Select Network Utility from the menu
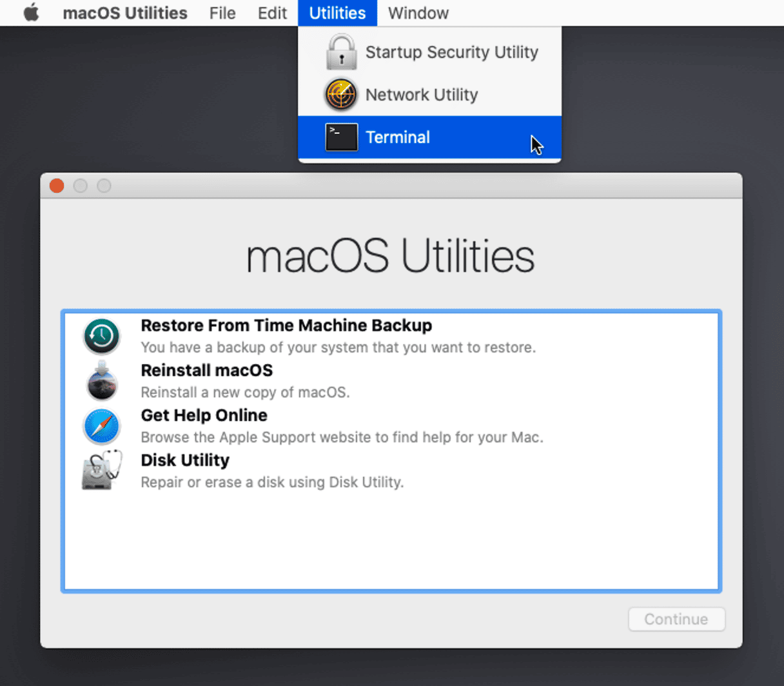This screenshot has height=686, width=784. (422, 95)
